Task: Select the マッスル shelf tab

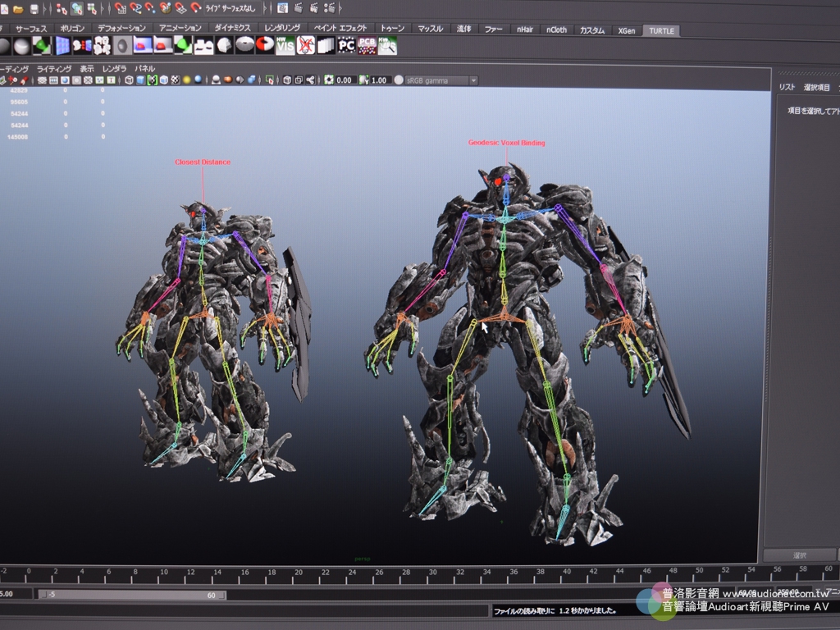Action: point(430,29)
